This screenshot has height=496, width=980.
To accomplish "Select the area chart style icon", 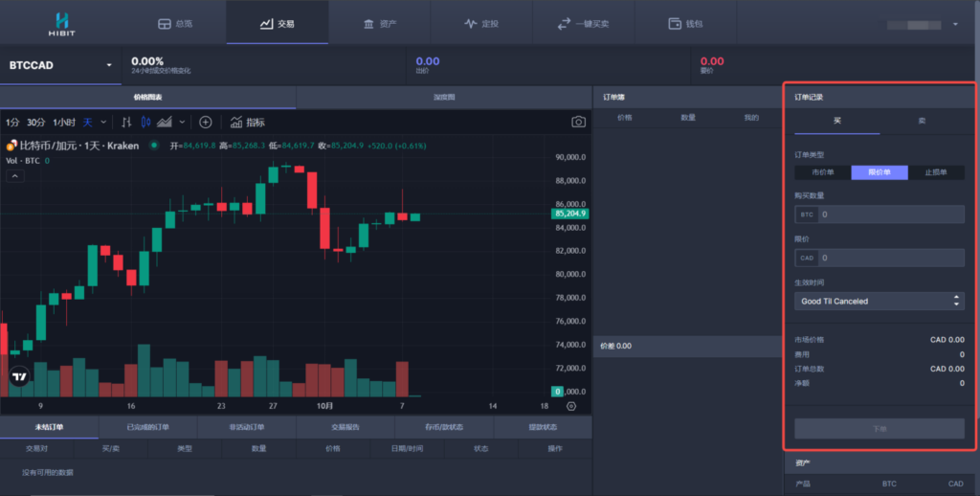I will 165,123.
